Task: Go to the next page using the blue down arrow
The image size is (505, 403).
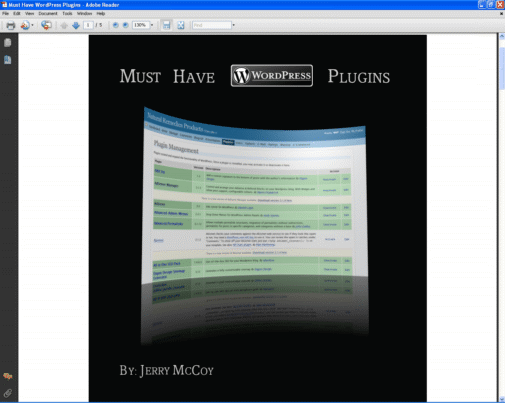Action: [76, 25]
